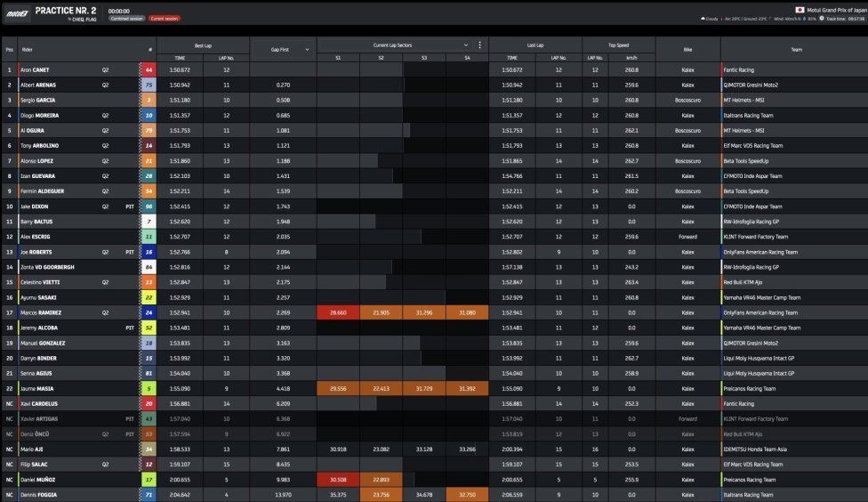
Task: Click the Fantic Racing team name in row 1
Action: [x=738, y=69]
